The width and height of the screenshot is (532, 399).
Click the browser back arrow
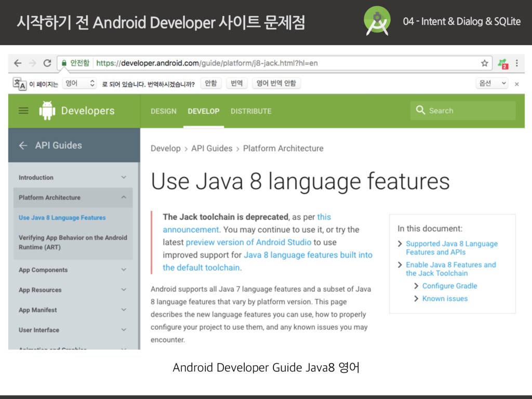[x=18, y=63]
